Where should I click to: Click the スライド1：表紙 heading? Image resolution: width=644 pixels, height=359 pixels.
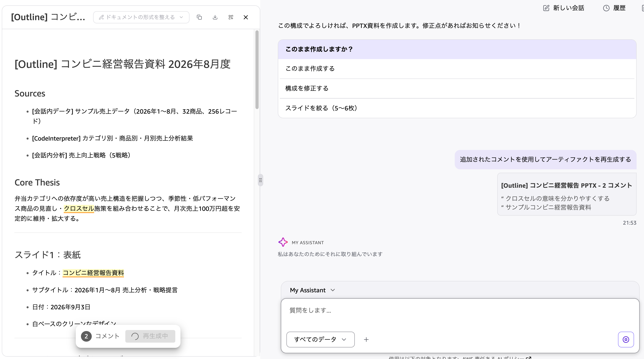pyautogui.click(x=48, y=255)
